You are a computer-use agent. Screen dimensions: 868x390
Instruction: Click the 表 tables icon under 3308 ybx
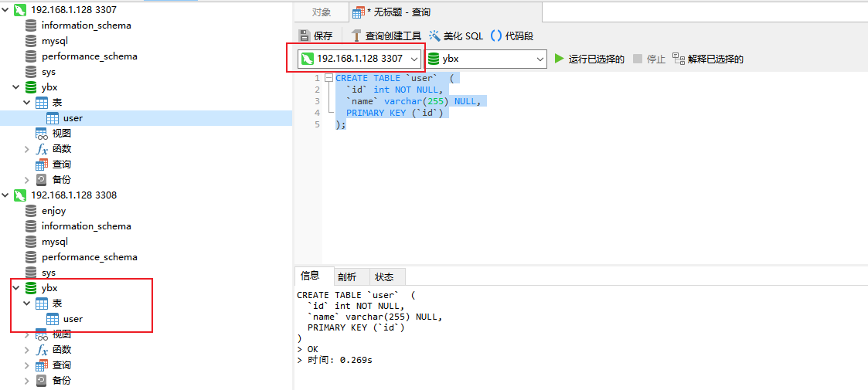(x=42, y=304)
